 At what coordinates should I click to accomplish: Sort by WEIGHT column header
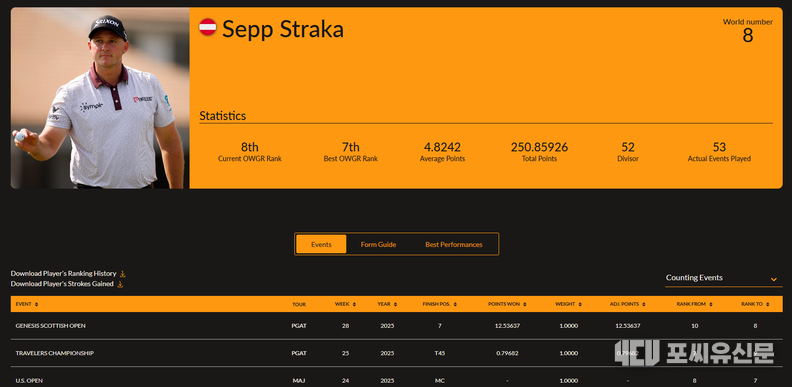[568, 304]
